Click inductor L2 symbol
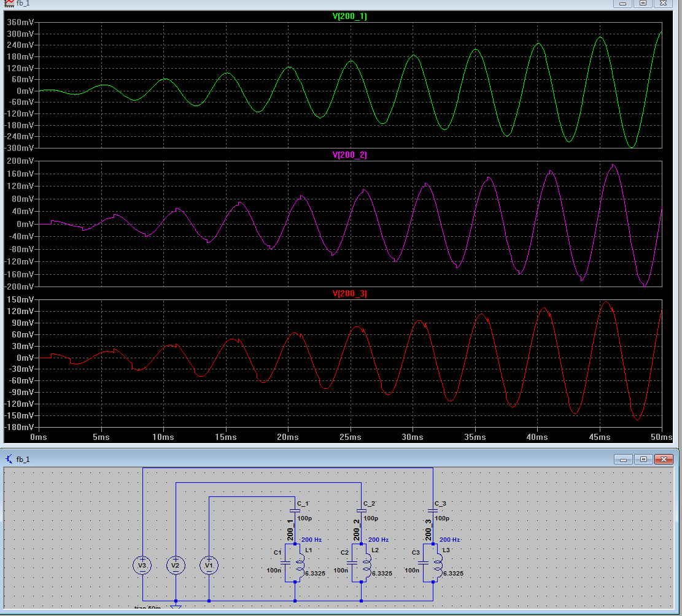This screenshot has height=616, width=682. tap(366, 565)
